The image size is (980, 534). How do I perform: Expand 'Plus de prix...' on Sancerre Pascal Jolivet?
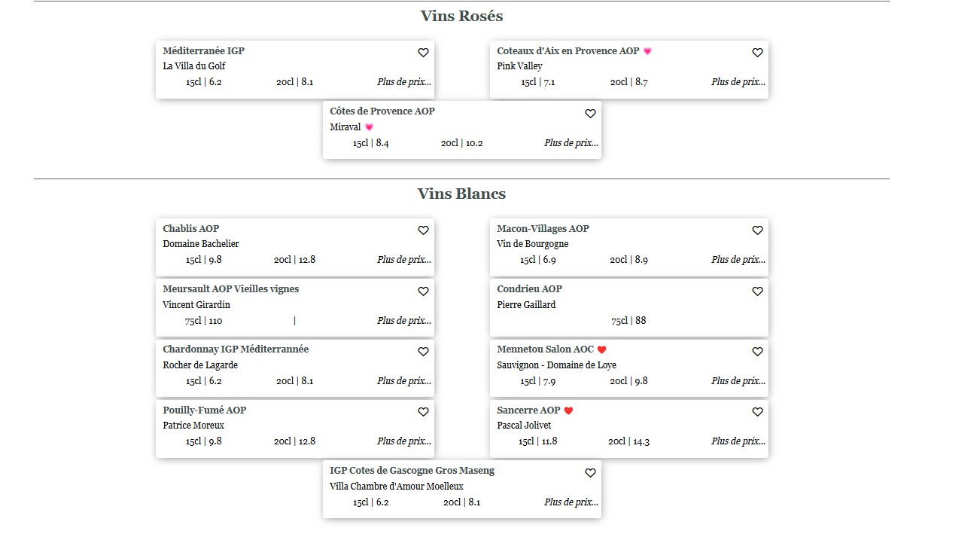click(738, 441)
